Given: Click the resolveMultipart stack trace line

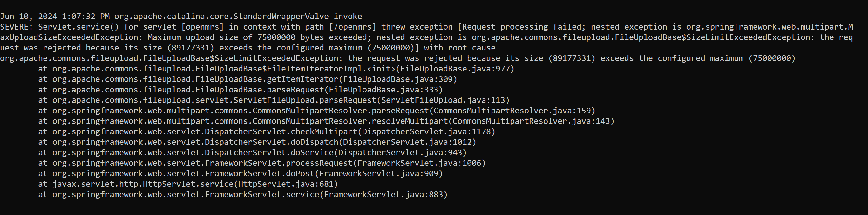Looking at the screenshot, I should click(326, 121).
